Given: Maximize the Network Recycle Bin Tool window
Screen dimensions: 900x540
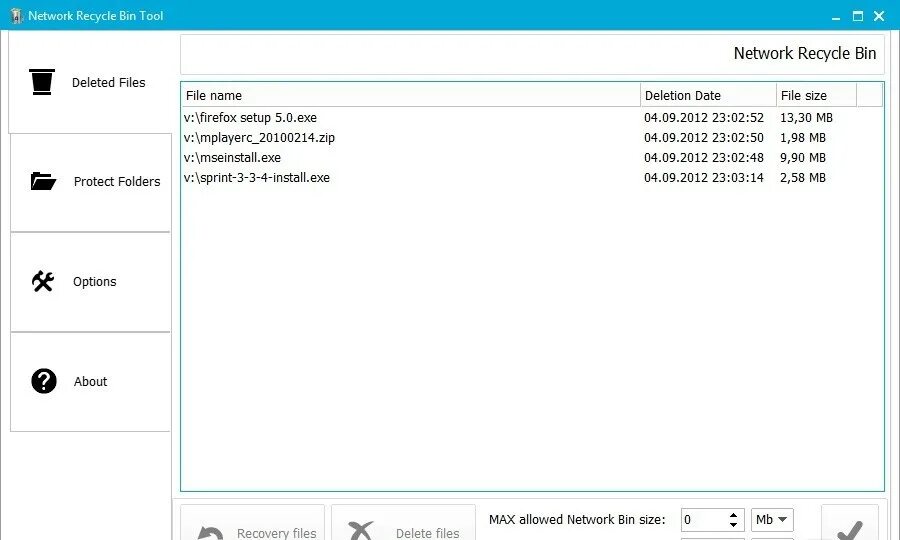Looking at the screenshot, I should click(858, 16).
